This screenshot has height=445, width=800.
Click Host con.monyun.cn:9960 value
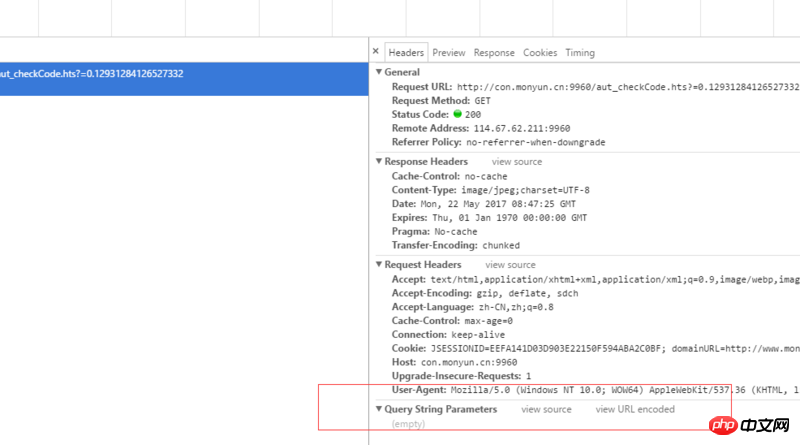coord(469,362)
